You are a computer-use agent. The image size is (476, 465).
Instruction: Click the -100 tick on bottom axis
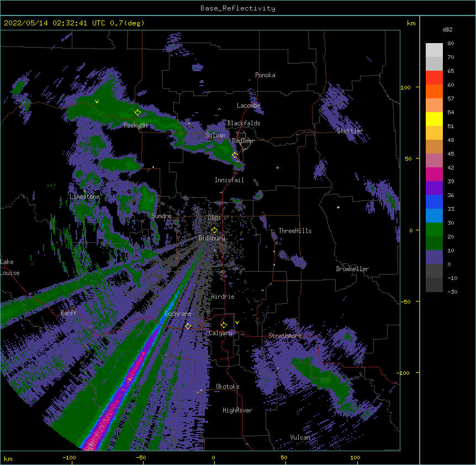click(69, 457)
